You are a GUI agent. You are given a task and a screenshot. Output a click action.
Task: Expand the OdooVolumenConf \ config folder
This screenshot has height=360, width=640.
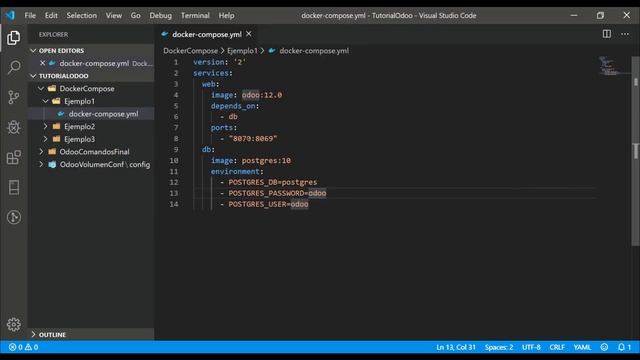(x=41, y=164)
